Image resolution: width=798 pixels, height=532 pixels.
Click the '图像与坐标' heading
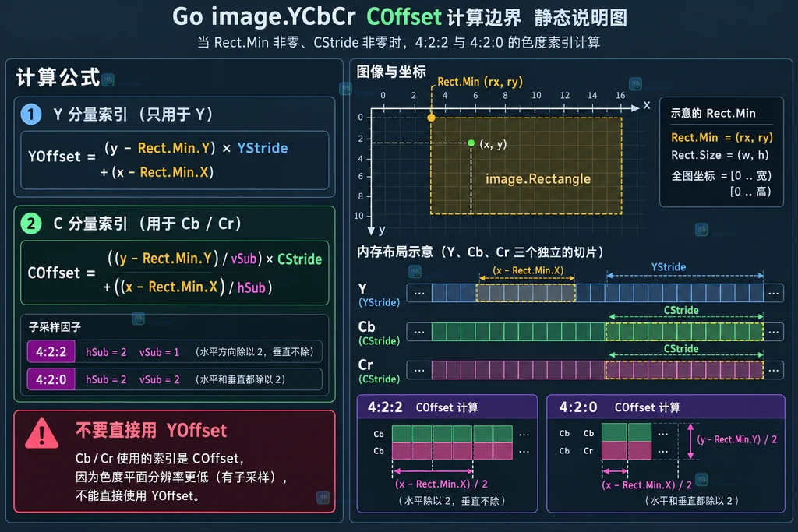(x=391, y=72)
